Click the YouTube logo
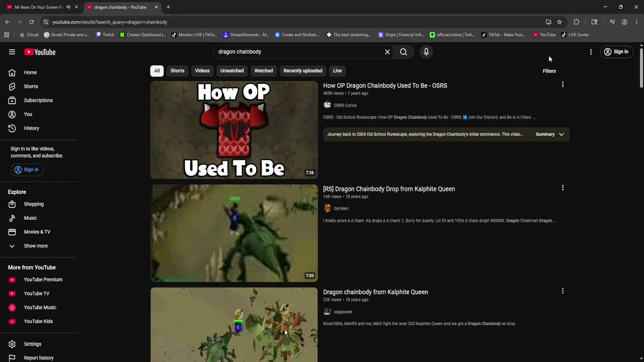The height and width of the screenshot is (362, 644). click(x=40, y=52)
